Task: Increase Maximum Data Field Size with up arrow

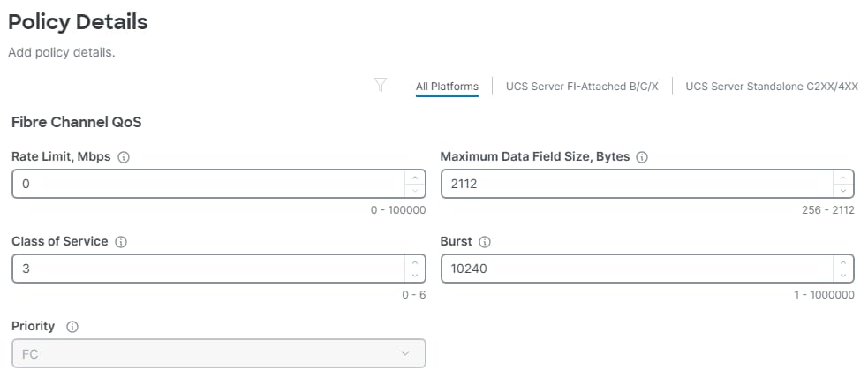Action: (843, 178)
